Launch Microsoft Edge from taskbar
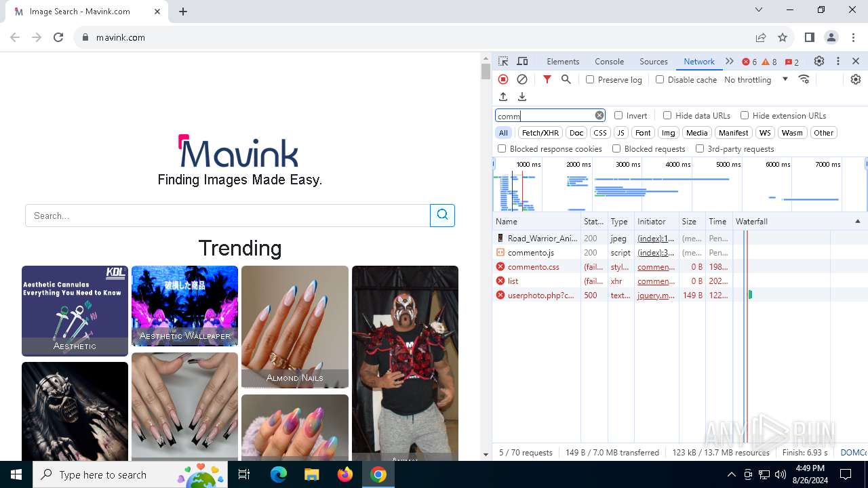 (279, 474)
